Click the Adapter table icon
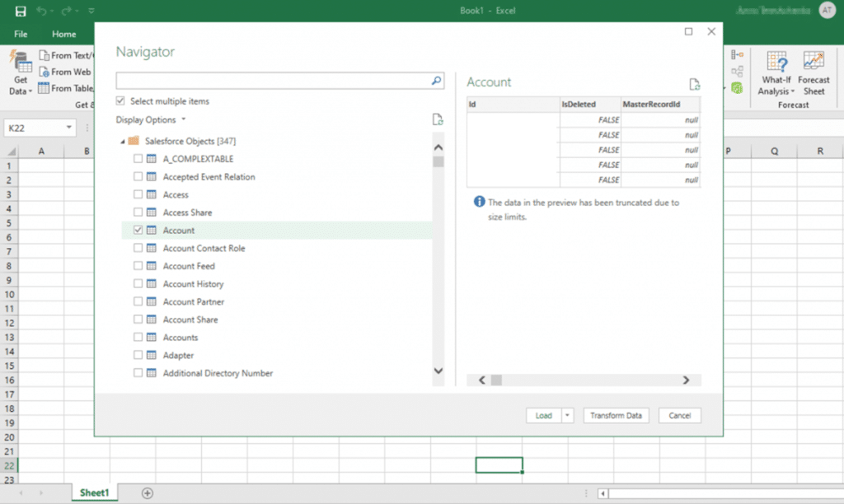This screenshot has height=504, width=844. tap(152, 355)
